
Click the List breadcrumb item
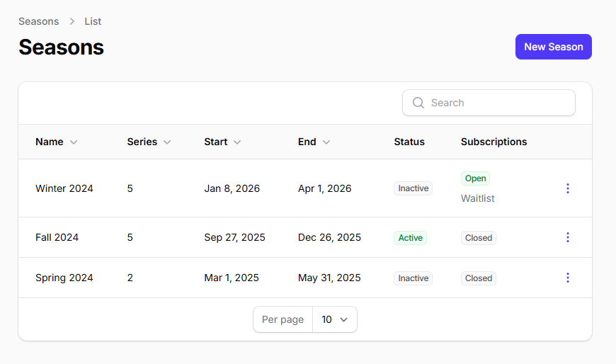pyautogui.click(x=93, y=21)
